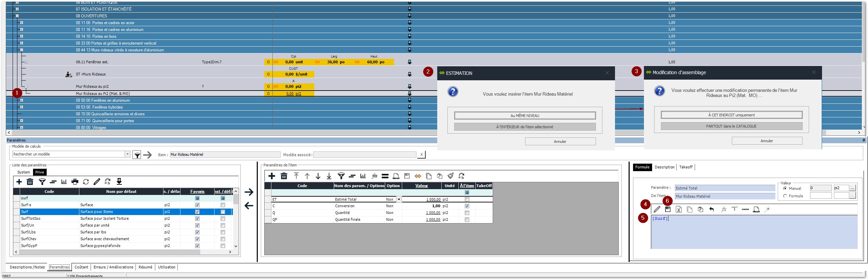Click the Au MÊME NIVEAU button
This screenshot has height=280, width=868.
pyautogui.click(x=524, y=116)
